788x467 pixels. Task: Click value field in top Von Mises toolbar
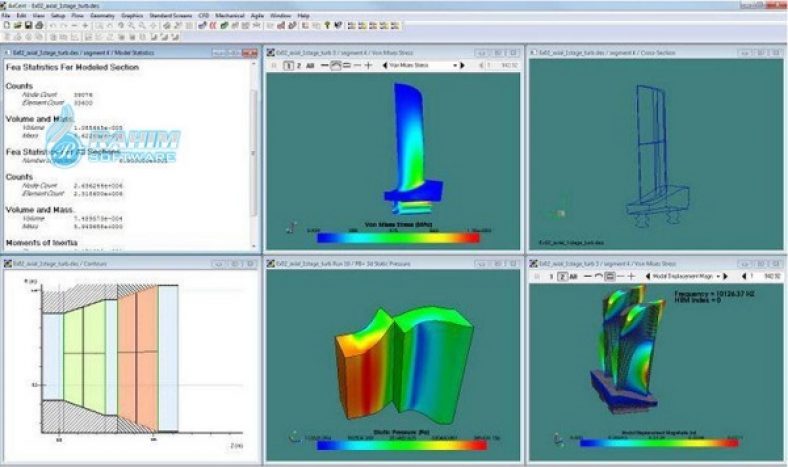pyautogui.click(x=504, y=65)
